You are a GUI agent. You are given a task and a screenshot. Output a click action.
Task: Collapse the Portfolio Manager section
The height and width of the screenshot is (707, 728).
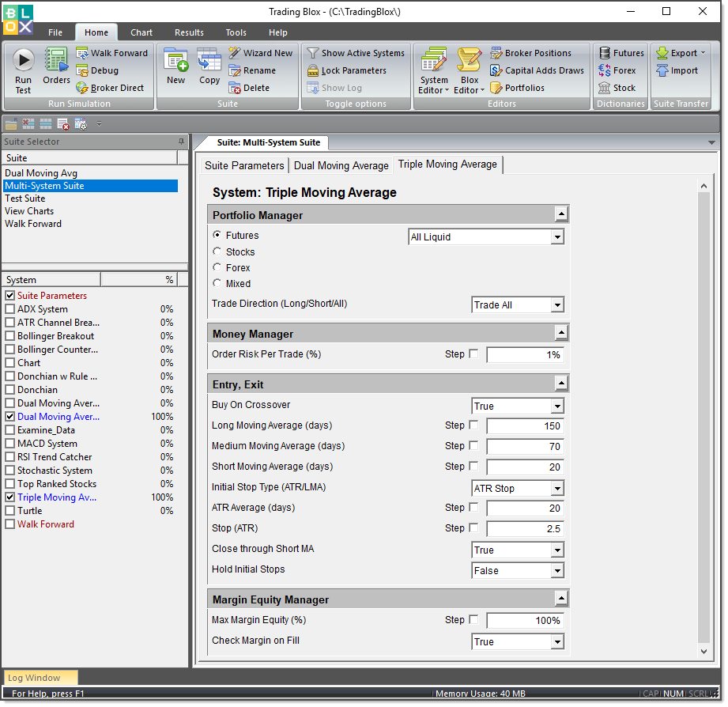[x=561, y=214]
